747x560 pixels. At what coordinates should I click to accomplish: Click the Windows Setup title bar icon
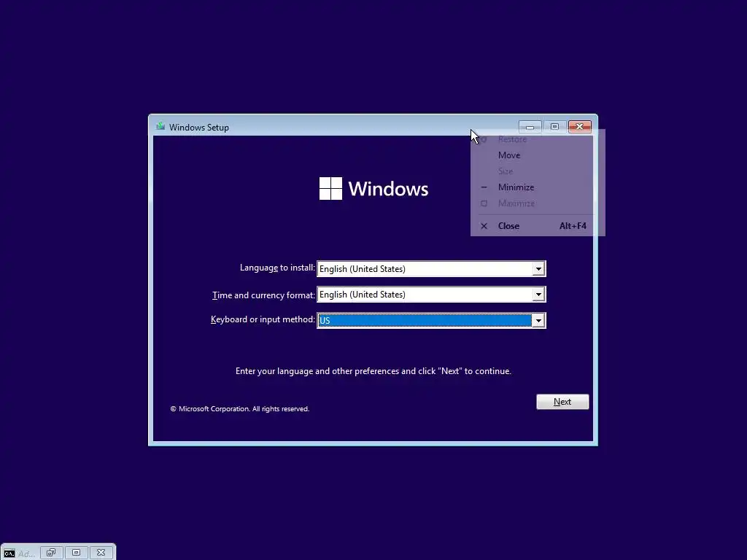click(x=160, y=126)
